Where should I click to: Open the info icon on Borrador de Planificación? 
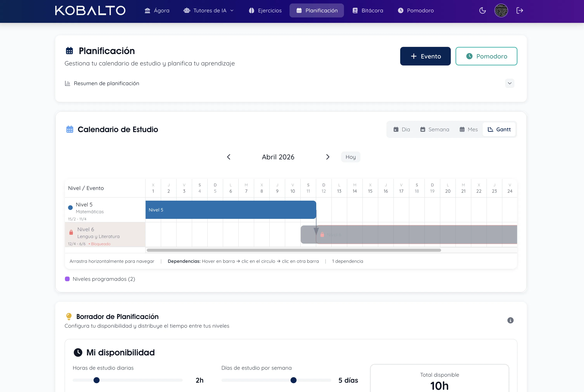(x=511, y=321)
